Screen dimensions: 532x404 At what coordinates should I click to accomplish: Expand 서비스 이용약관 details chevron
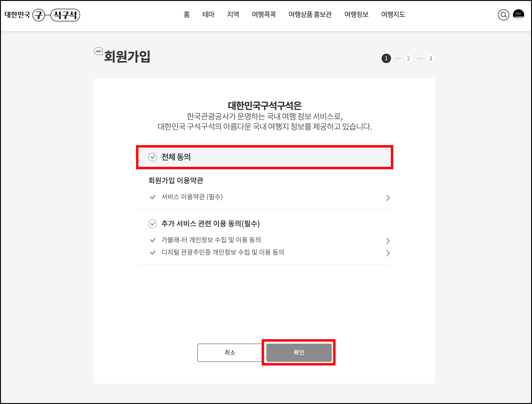(x=388, y=198)
